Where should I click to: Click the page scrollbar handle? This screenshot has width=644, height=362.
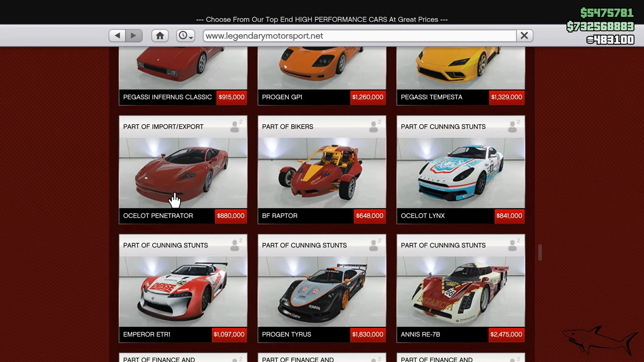540,252
